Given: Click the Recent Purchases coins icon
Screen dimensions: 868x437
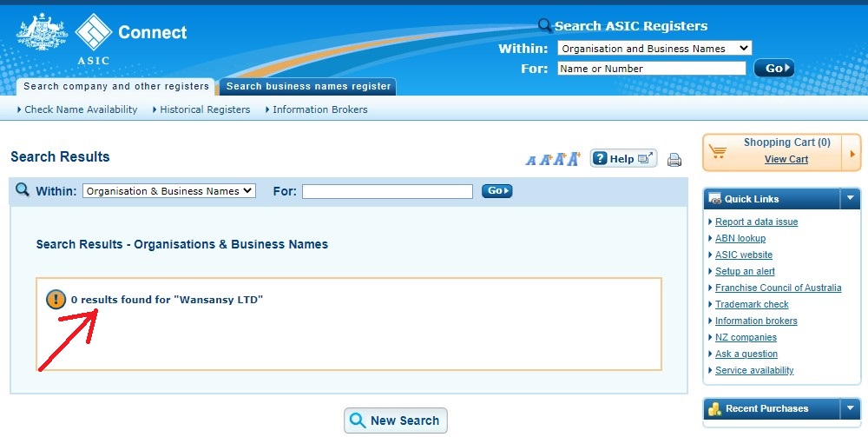Looking at the screenshot, I should coord(714,409).
